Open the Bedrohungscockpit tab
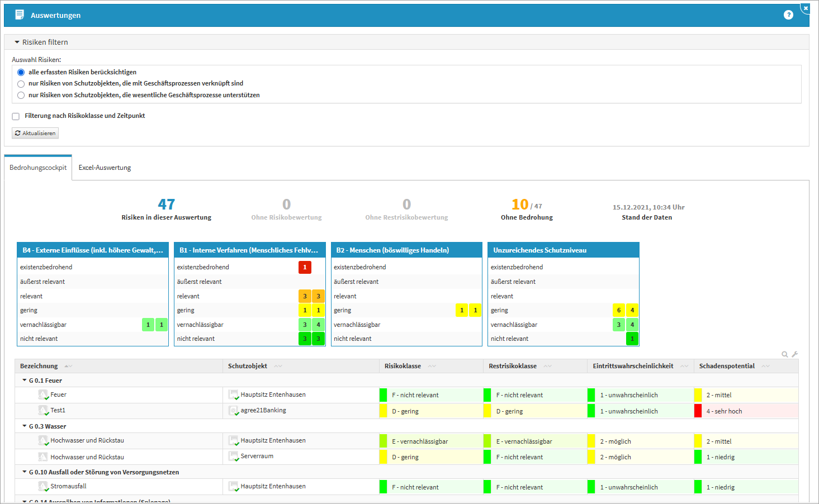Screen dimensions: 819x504 [x=38, y=168]
